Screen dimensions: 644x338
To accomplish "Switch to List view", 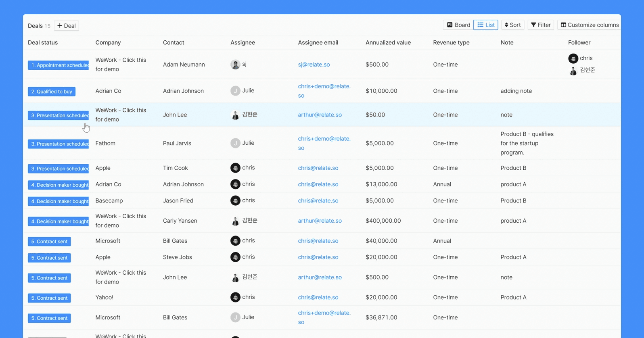I will tap(486, 25).
